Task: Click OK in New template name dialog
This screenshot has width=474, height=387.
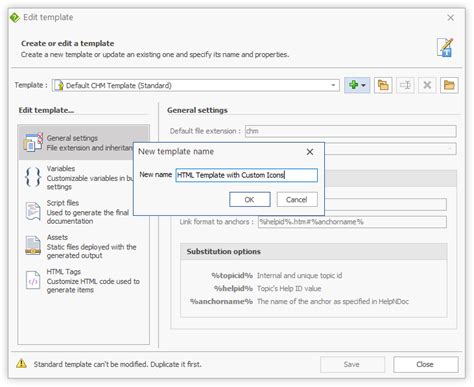Action: (x=250, y=199)
